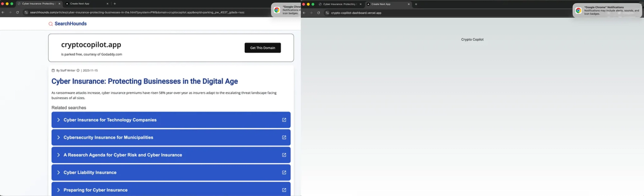Open site info icon in right window address bar
Viewport: 644px width, 196px height.
click(x=327, y=13)
